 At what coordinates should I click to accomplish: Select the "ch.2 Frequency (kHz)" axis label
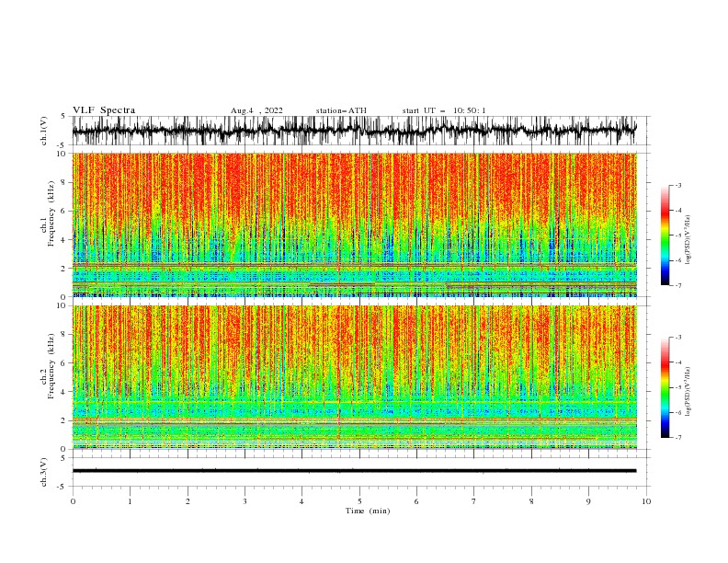[48, 366]
